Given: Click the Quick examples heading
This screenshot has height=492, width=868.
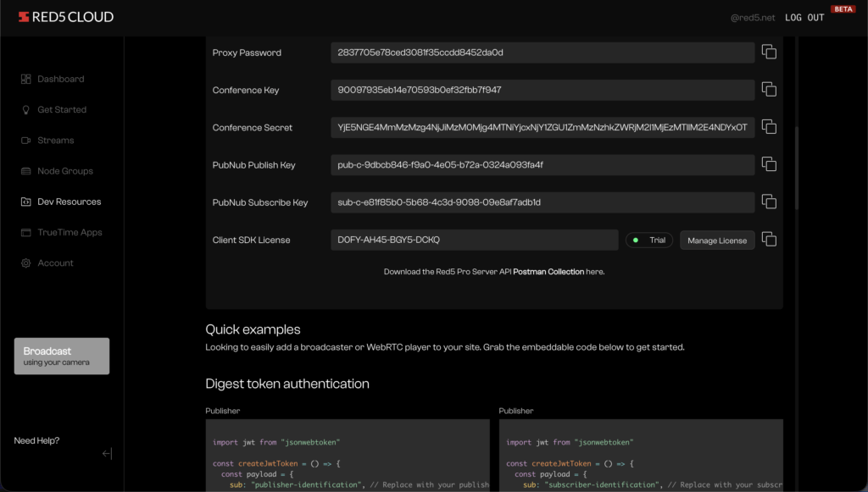Looking at the screenshot, I should pyautogui.click(x=253, y=329).
